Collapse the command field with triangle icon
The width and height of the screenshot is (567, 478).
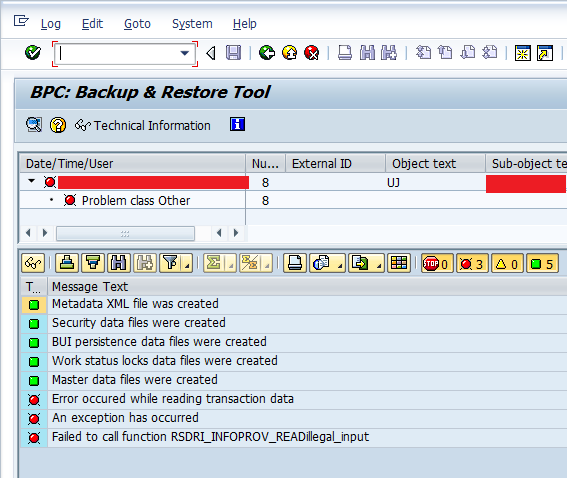211,54
